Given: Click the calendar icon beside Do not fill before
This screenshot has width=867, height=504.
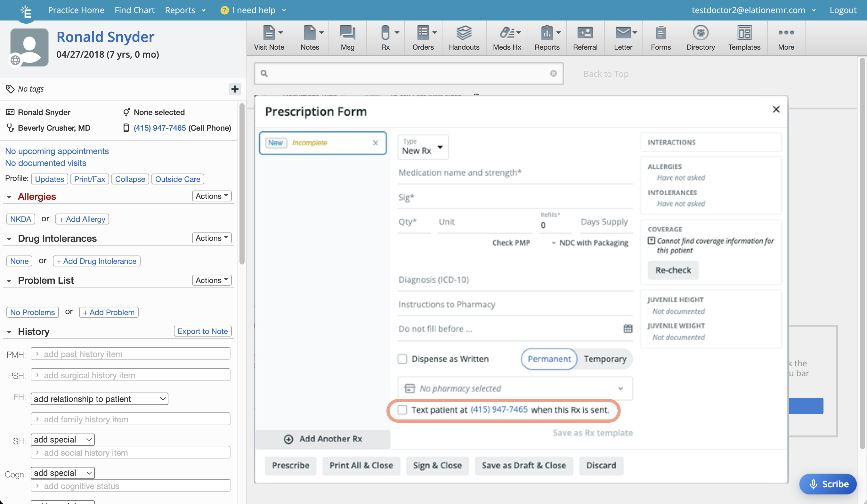Looking at the screenshot, I should point(628,329).
